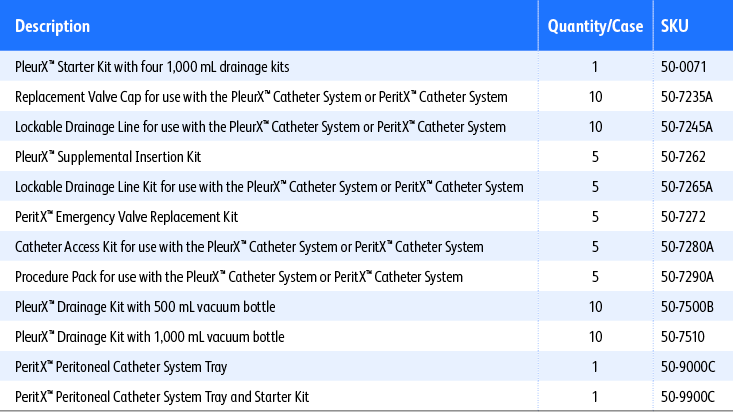This screenshot has width=733, height=412.
Task: Select PleurX Supplemental Insertion Kit text
Action: [x=115, y=157]
